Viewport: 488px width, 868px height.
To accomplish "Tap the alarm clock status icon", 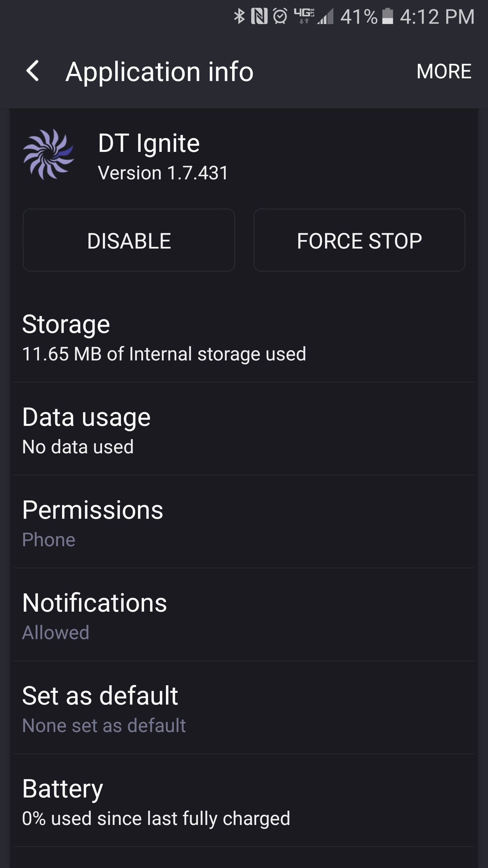I will pos(280,16).
